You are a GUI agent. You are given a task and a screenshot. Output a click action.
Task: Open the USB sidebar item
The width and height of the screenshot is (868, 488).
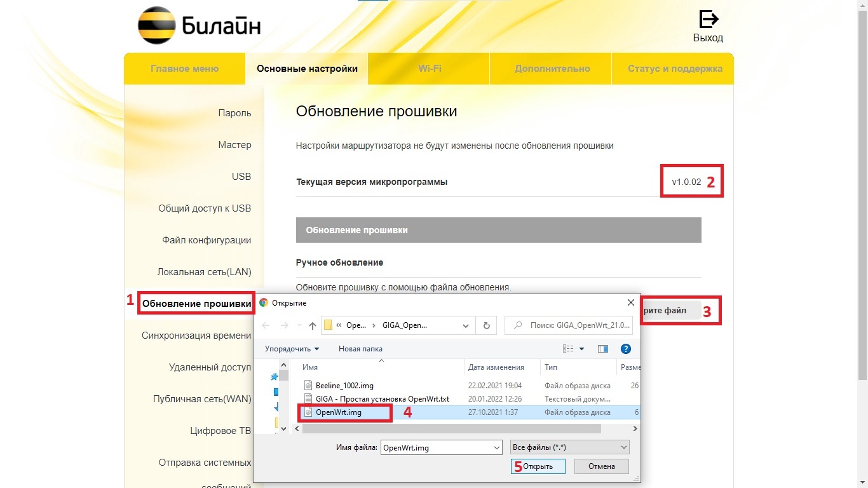point(241,177)
